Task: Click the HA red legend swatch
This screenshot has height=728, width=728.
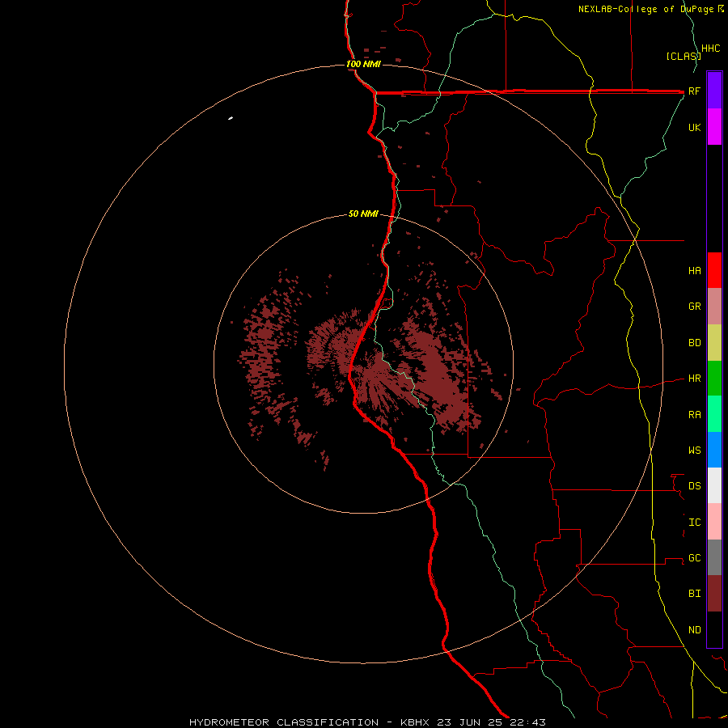Action: (x=714, y=270)
